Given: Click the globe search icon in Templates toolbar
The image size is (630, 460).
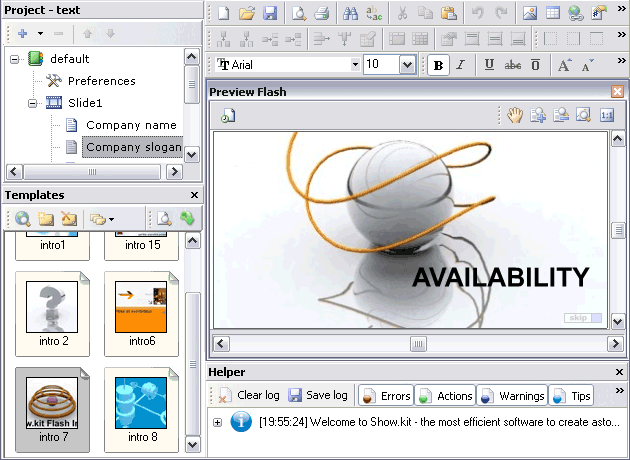Looking at the screenshot, I should 23,219.
